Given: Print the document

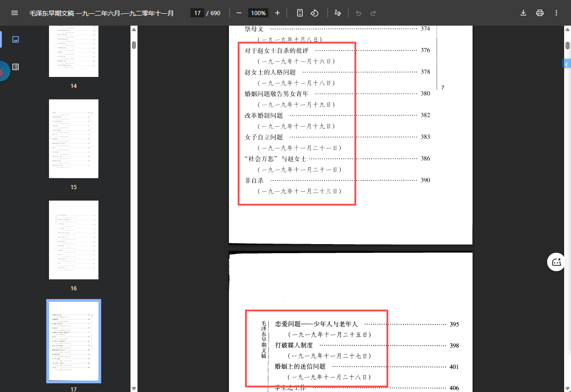Looking at the screenshot, I should (540, 13).
